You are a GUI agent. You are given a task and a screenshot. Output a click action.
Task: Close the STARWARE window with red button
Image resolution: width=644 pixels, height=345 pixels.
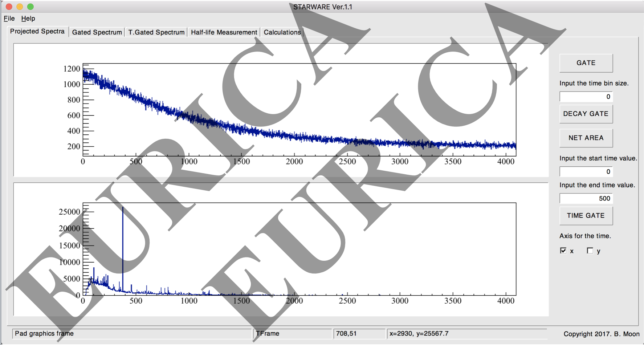point(9,7)
